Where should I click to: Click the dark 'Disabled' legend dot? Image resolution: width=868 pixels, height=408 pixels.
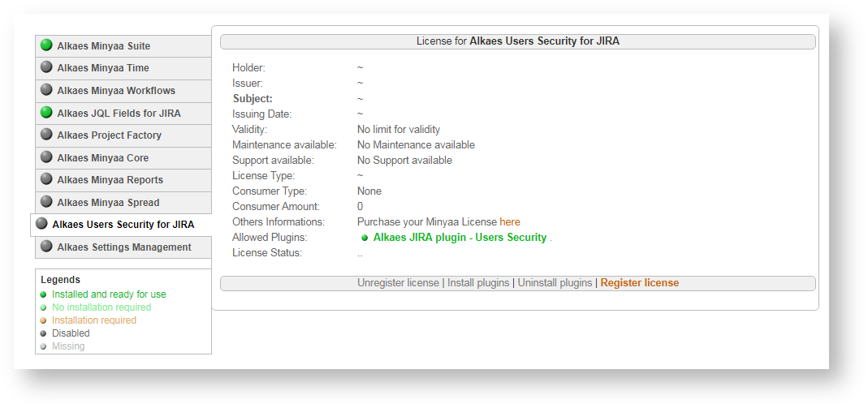[x=43, y=333]
